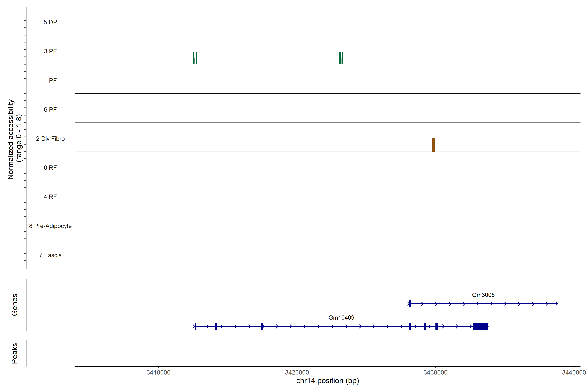Image resolution: width=588 pixels, height=392 pixels.
Task: Click the first exon of the Gm10409 gene
Action: [195, 326]
